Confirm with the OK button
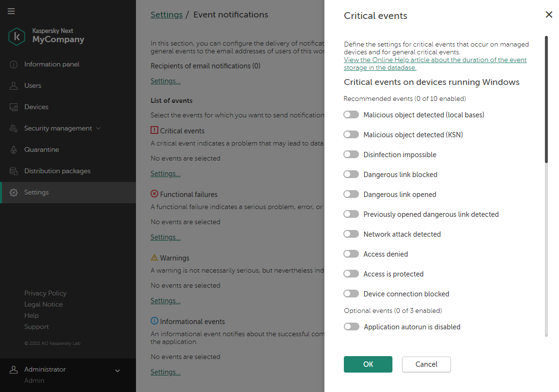This screenshot has height=392, width=559. coord(368,364)
